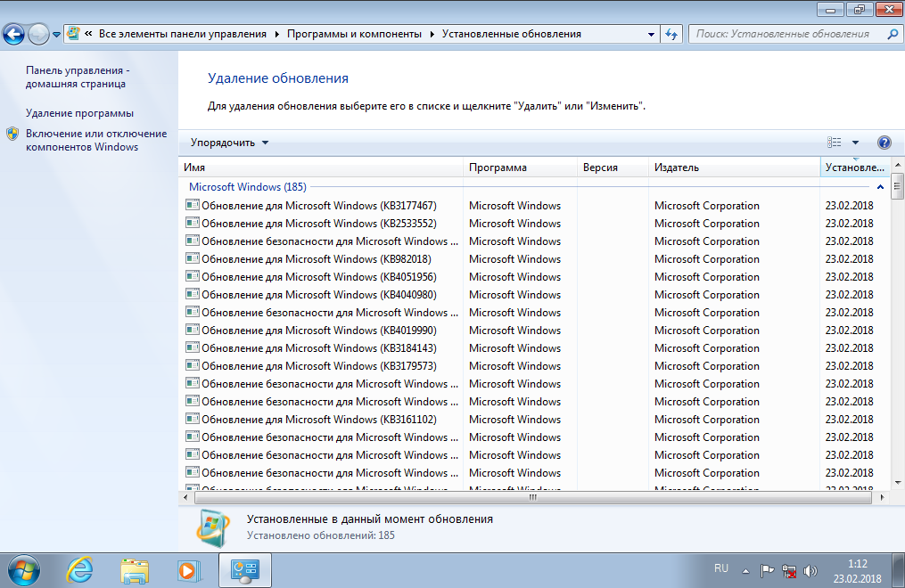Viewport: 905px width, 588px height.
Task: Sort by the Издатель column header
Action: [734, 167]
